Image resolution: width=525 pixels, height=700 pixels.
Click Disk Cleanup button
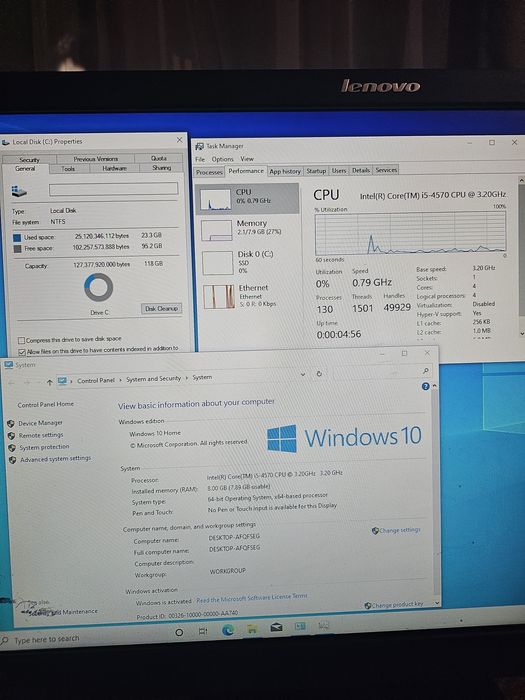pos(161,308)
